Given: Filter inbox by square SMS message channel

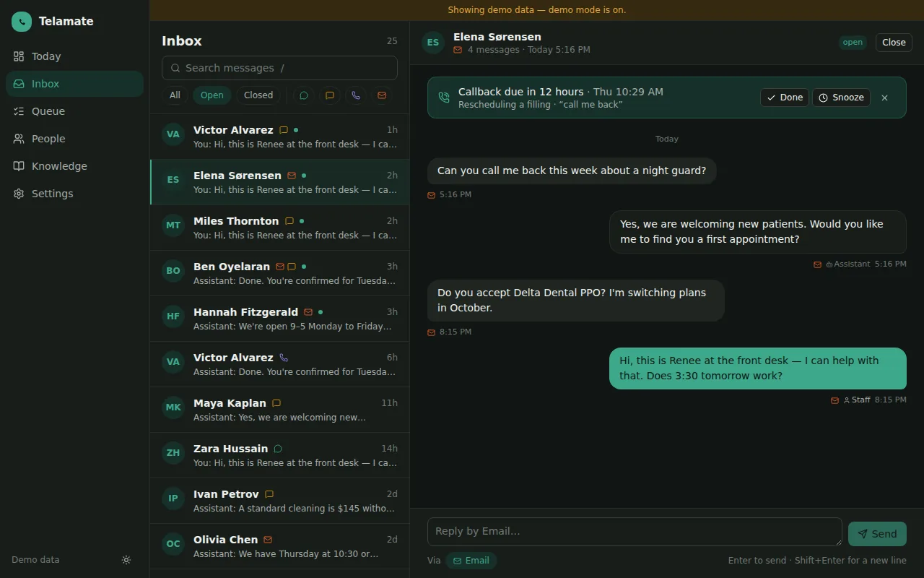Looking at the screenshot, I should click(330, 95).
